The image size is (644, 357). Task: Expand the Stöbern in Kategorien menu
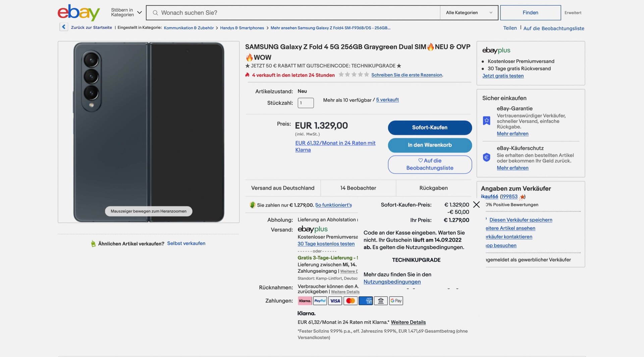[x=126, y=12]
